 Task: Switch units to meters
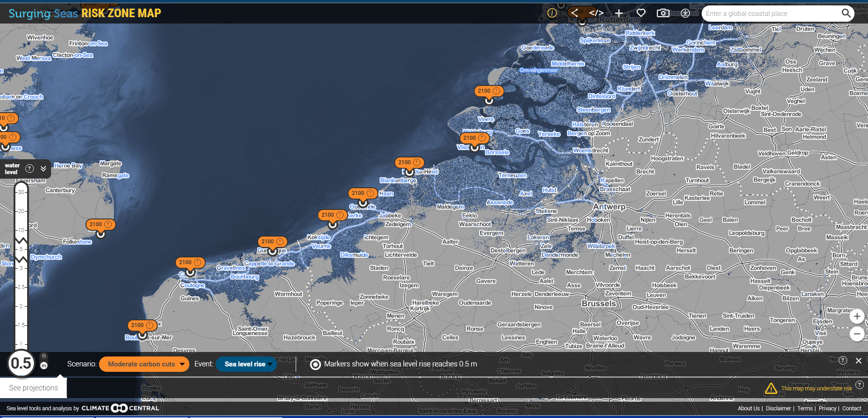tap(44, 366)
